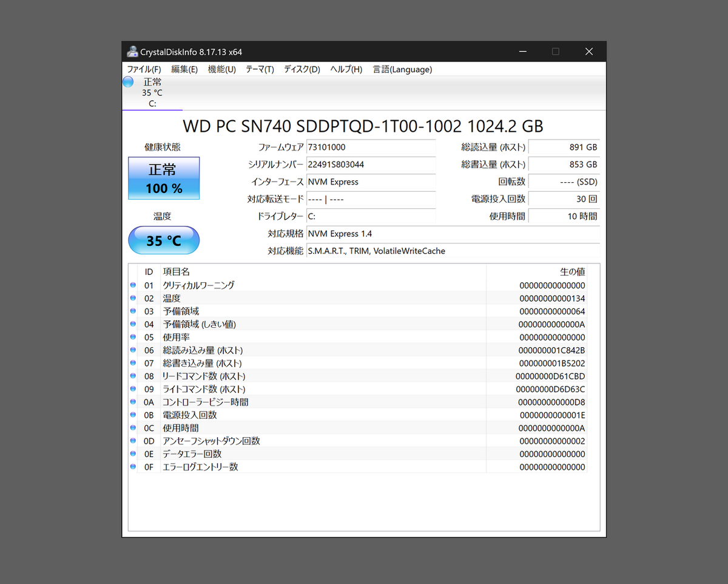Viewport: 728px width, 584px height.
Task: Click status dot for 0C 使用時間 row
Action: click(x=133, y=428)
